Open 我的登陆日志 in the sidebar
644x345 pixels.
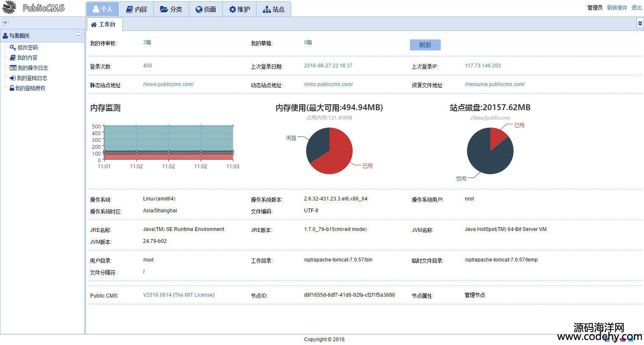pos(32,78)
